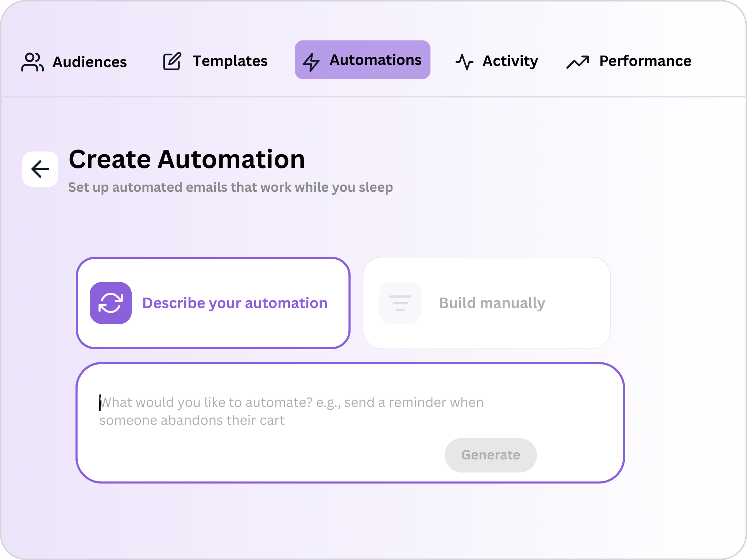Click the Automations lightning bolt icon

(x=311, y=62)
